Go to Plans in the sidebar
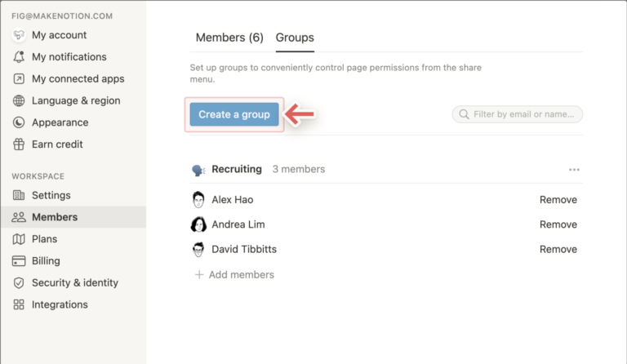This screenshot has width=627, height=364. tap(45, 239)
